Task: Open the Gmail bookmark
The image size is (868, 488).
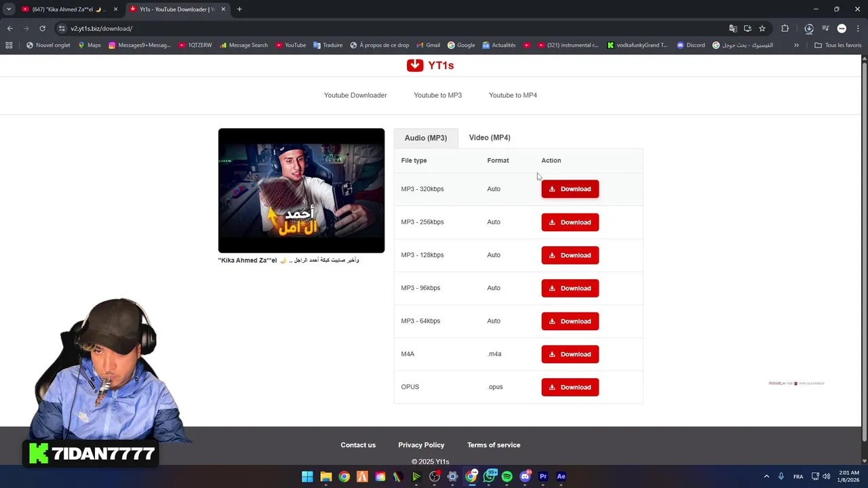Action: pos(428,45)
